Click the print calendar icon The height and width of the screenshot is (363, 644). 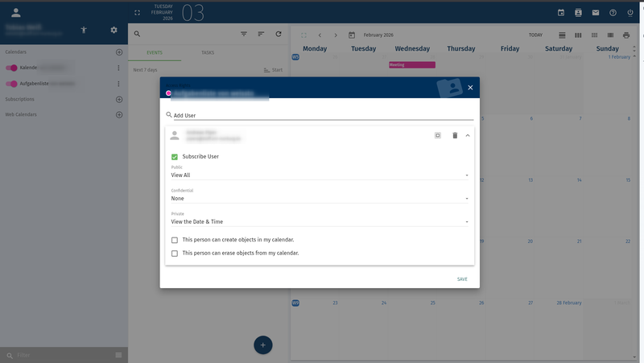click(626, 35)
